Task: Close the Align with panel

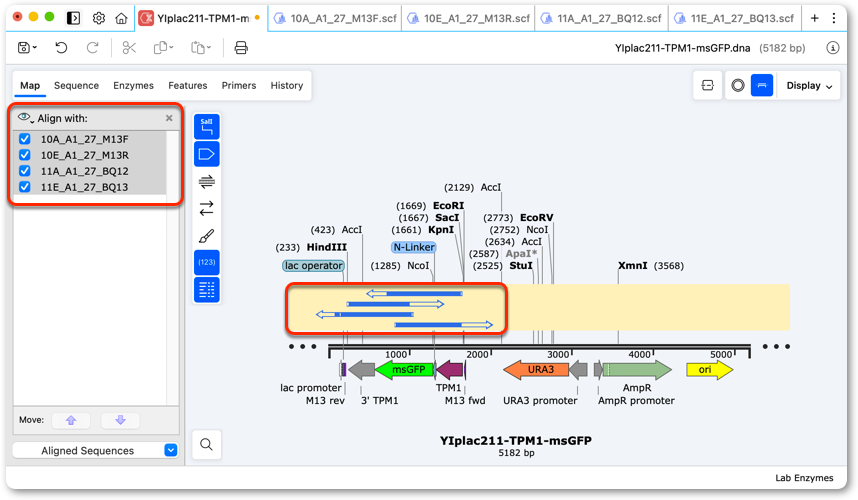Action: [x=169, y=118]
